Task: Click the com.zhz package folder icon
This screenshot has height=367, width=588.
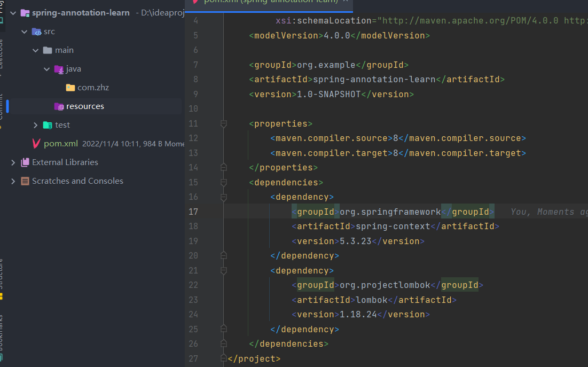Action: pyautogui.click(x=70, y=88)
